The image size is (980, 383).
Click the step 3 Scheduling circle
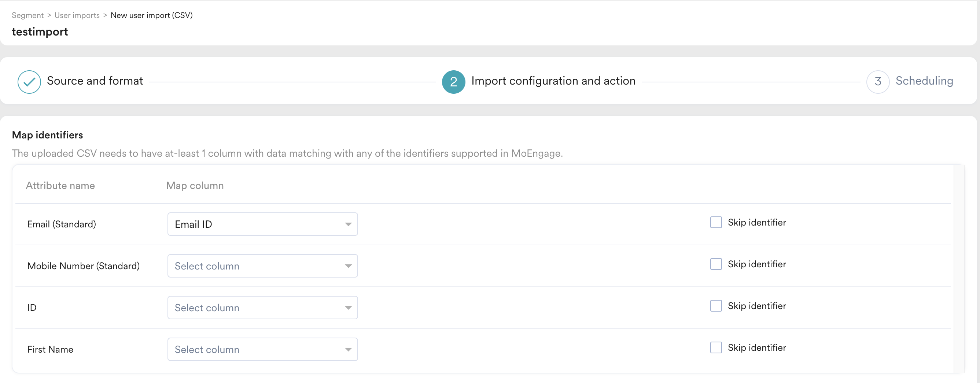click(x=877, y=82)
